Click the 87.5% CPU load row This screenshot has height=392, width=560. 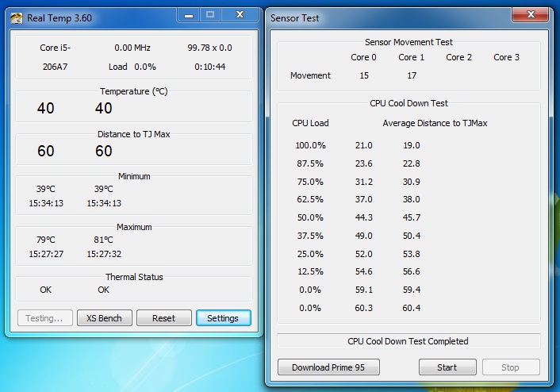click(x=310, y=163)
